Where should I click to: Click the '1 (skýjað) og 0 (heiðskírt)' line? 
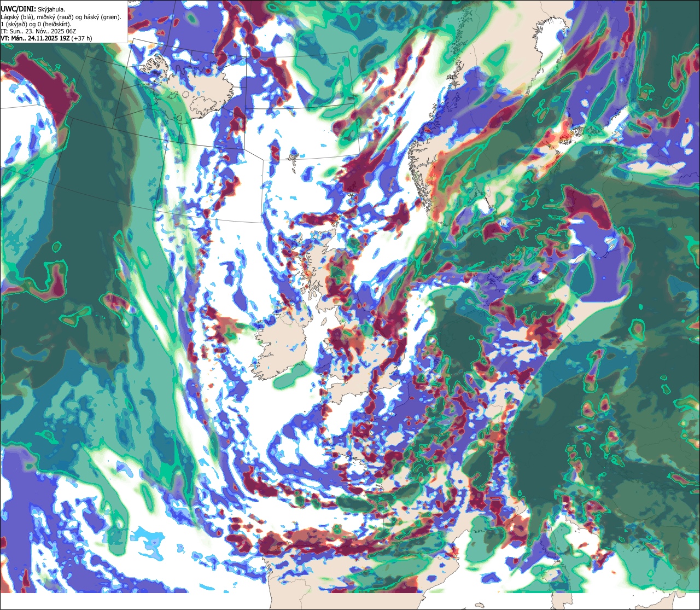tap(36, 24)
